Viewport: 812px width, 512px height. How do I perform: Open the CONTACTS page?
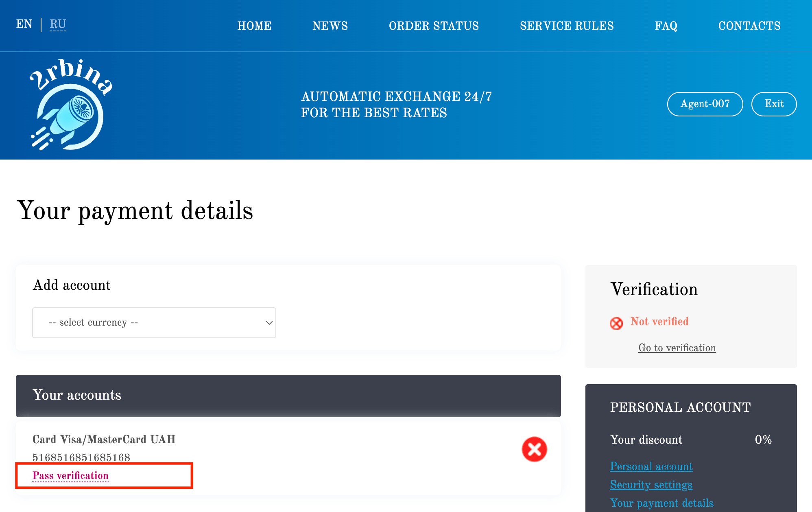749,26
